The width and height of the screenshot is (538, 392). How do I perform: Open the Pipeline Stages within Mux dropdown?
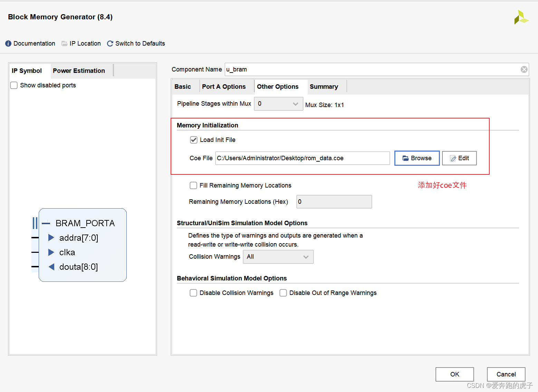click(x=279, y=104)
